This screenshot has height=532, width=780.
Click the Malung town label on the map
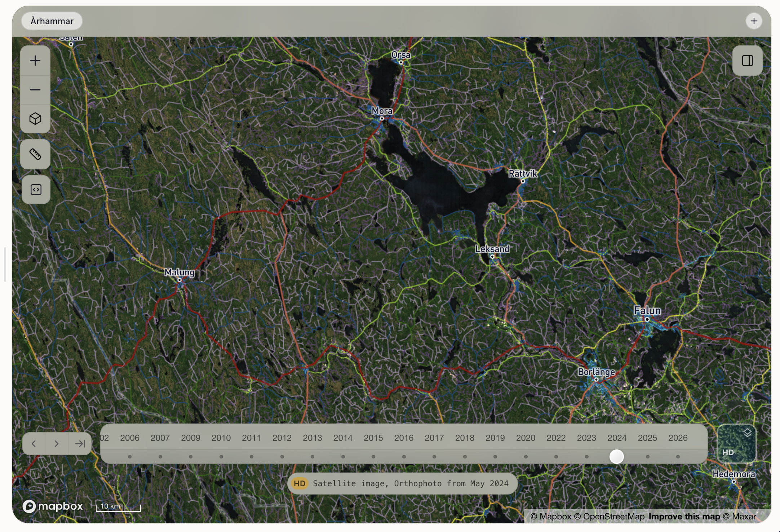point(180,272)
